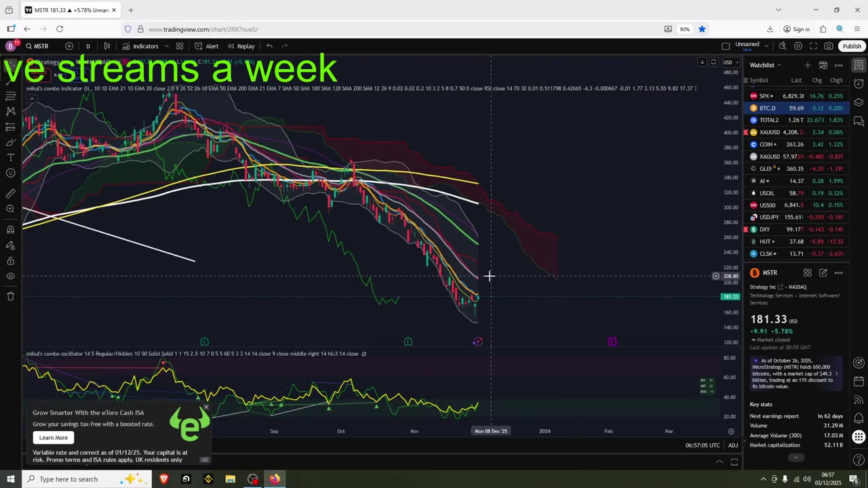The image size is (868, 488).
Task: Expand details panel down chevron
Action: coord(796,457)
